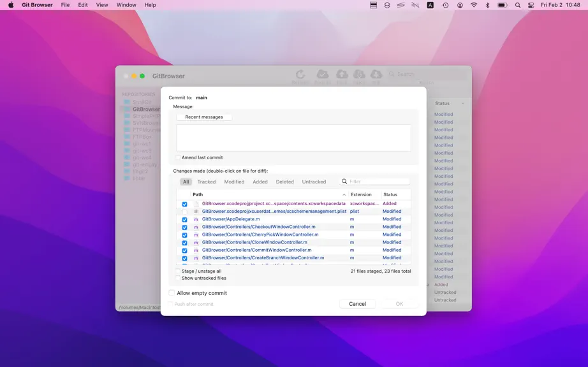Click file icon of contents.xcworkspacedata row
The width and height of the screenshot is (588, 367).
(196, 204)
